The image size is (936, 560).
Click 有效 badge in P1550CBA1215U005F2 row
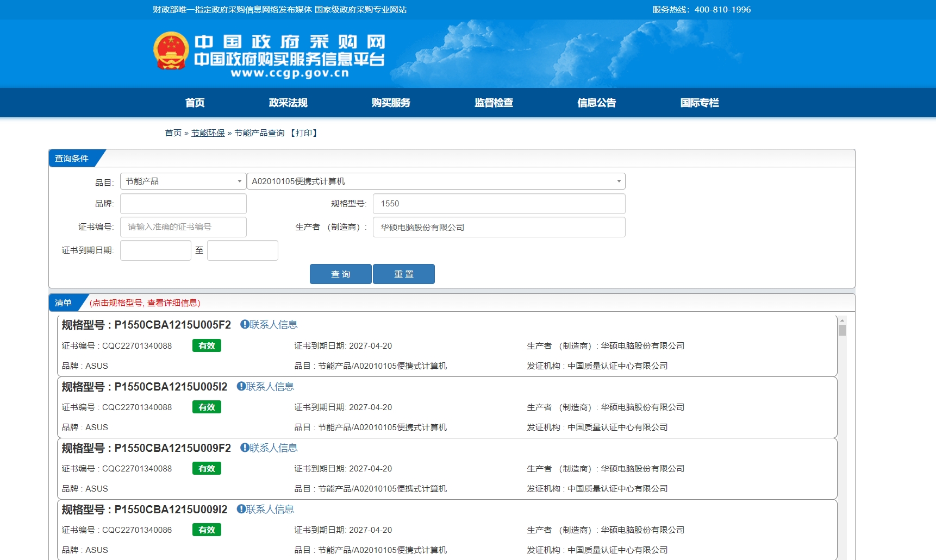[207, 345]
